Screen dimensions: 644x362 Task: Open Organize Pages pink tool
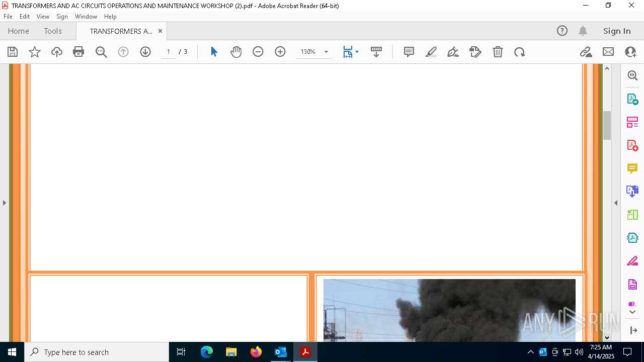(632, 122)
